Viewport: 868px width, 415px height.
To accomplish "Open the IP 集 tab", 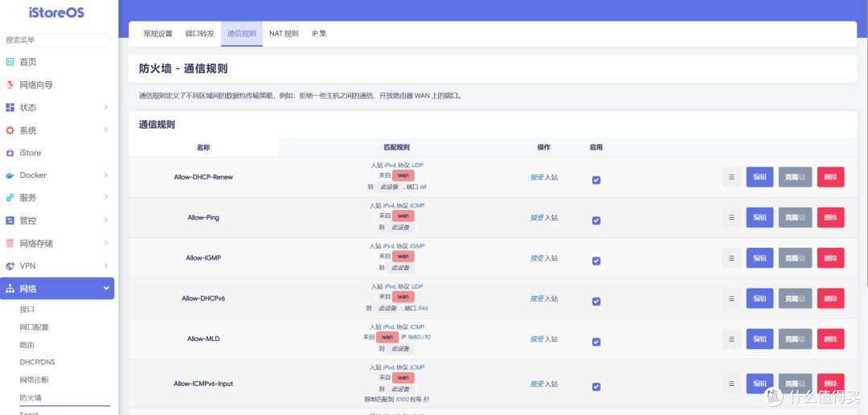I will point(319,34).
